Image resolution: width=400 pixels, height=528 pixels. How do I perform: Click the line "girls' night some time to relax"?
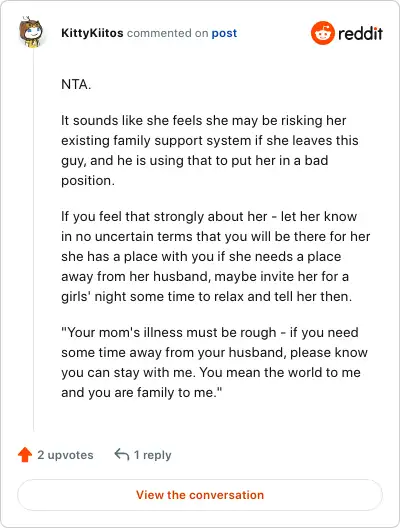click(x=206, y=297)
